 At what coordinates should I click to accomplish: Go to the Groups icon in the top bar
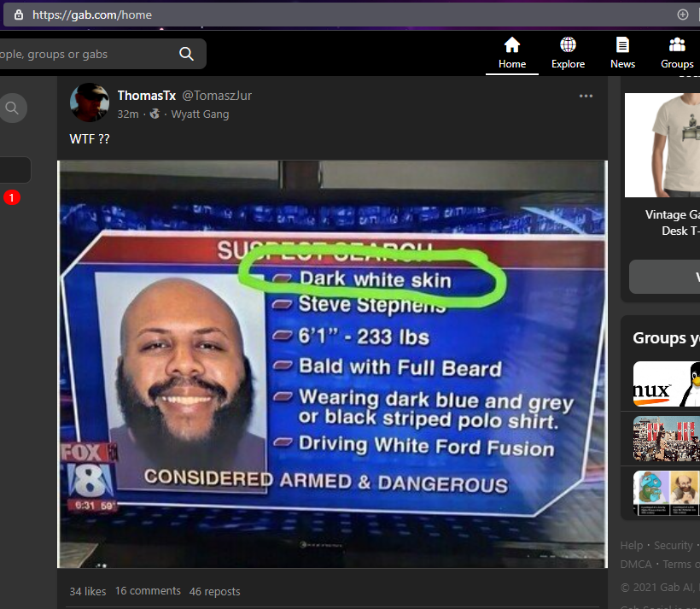(x=677, y=45)
